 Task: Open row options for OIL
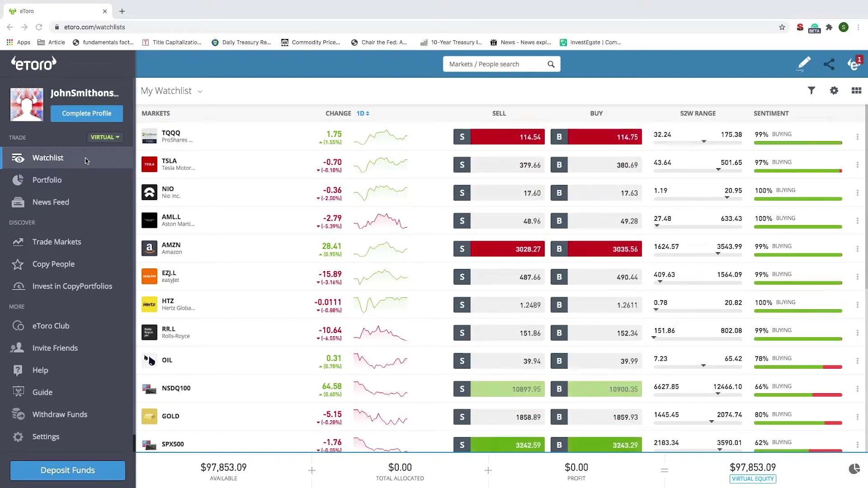(857, 360)
